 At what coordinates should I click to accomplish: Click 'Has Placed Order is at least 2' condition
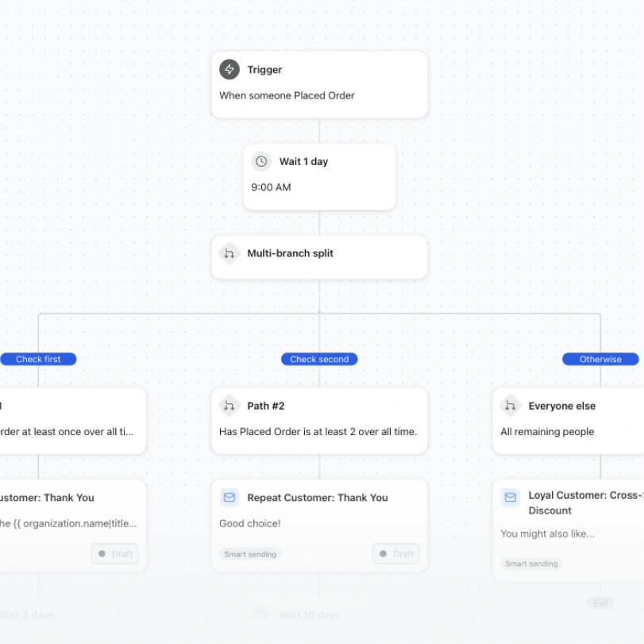[318, 432]
